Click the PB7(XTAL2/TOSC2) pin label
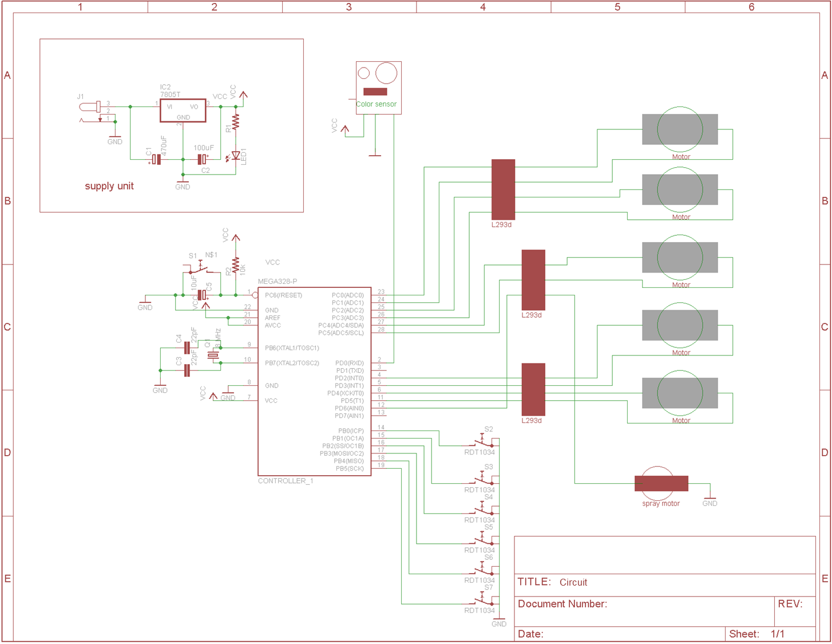 pyautogui.click(x=292, y=363)
